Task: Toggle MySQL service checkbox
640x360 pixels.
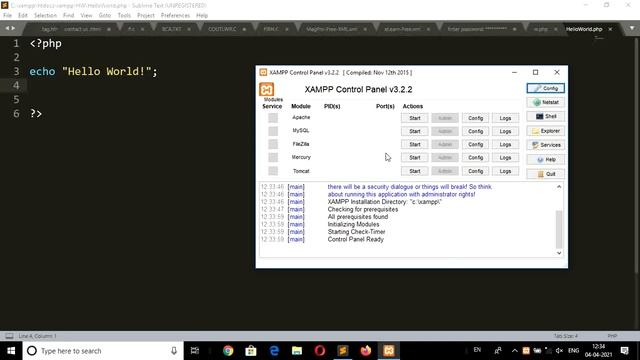Action: (273, 131)
